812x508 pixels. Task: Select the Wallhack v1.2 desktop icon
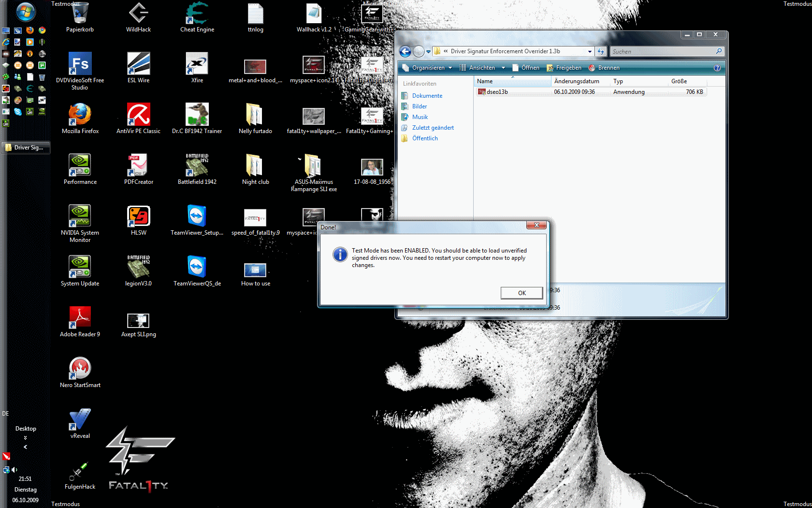pos(314,17)
